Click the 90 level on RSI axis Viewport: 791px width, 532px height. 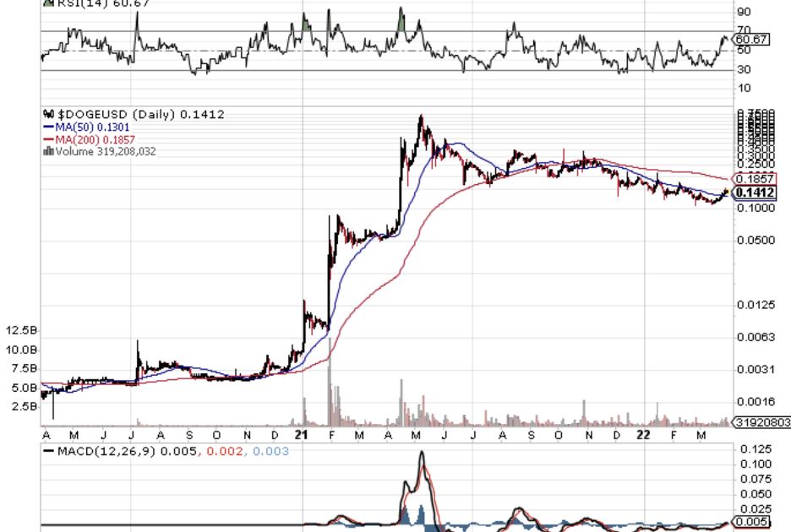click(744, 12)
